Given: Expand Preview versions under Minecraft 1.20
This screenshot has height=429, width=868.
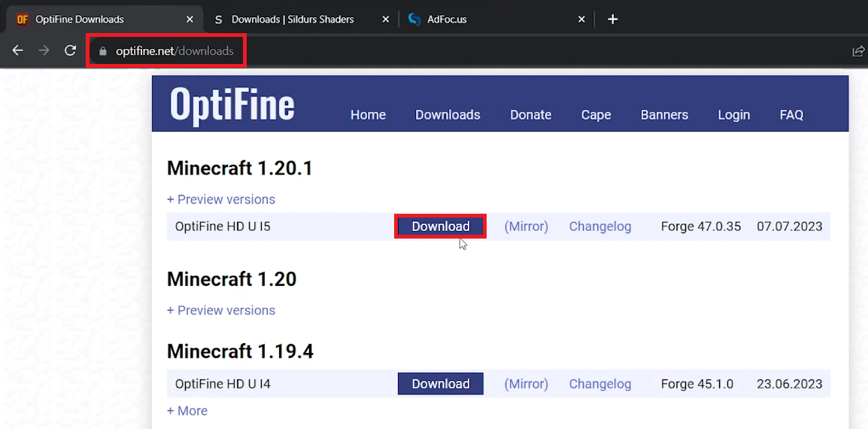Looking at the screenshot, I should coord(221,310).
